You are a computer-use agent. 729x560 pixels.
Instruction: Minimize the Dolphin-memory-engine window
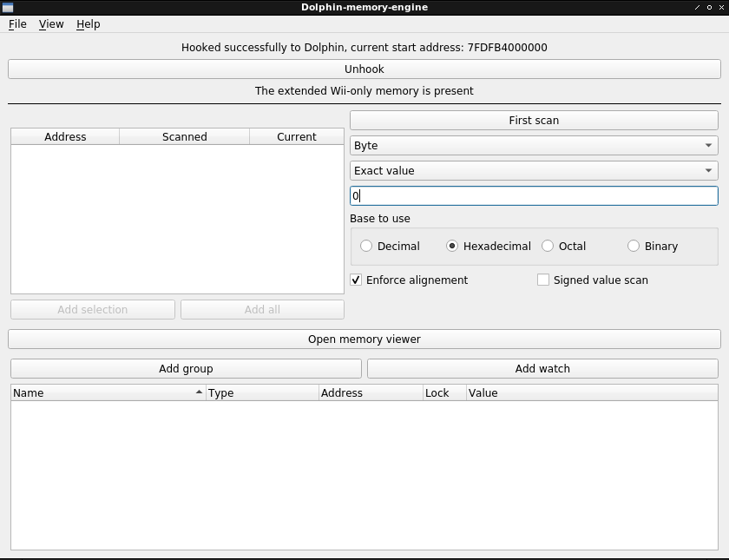[x=697, y=8]
